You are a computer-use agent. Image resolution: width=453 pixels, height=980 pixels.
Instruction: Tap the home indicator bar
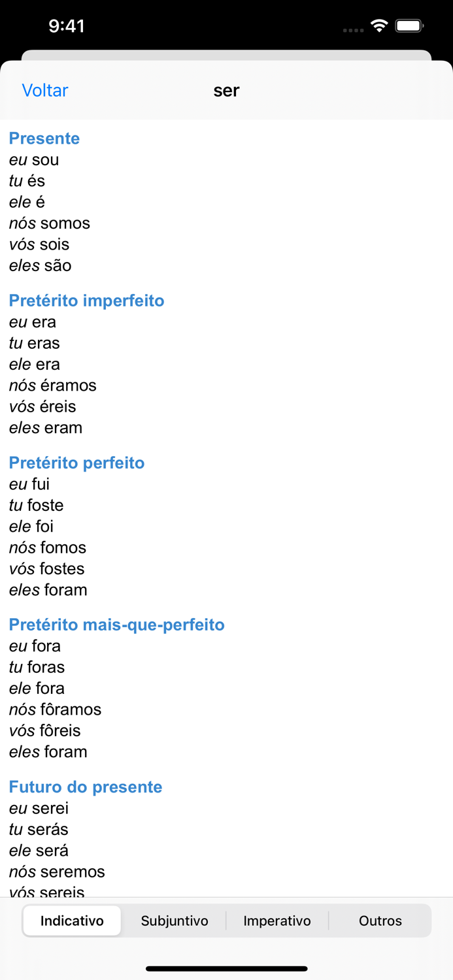(x=226, y=969)
